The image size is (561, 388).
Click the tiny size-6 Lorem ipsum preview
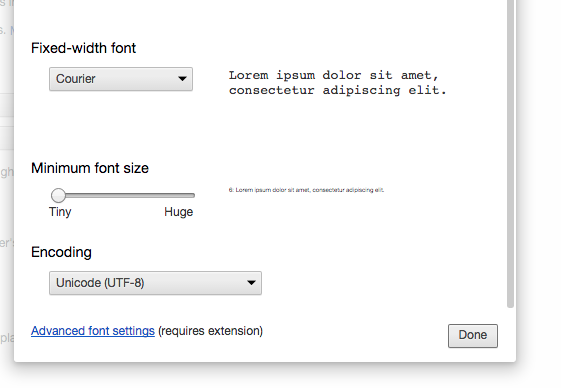coord(306,190)
